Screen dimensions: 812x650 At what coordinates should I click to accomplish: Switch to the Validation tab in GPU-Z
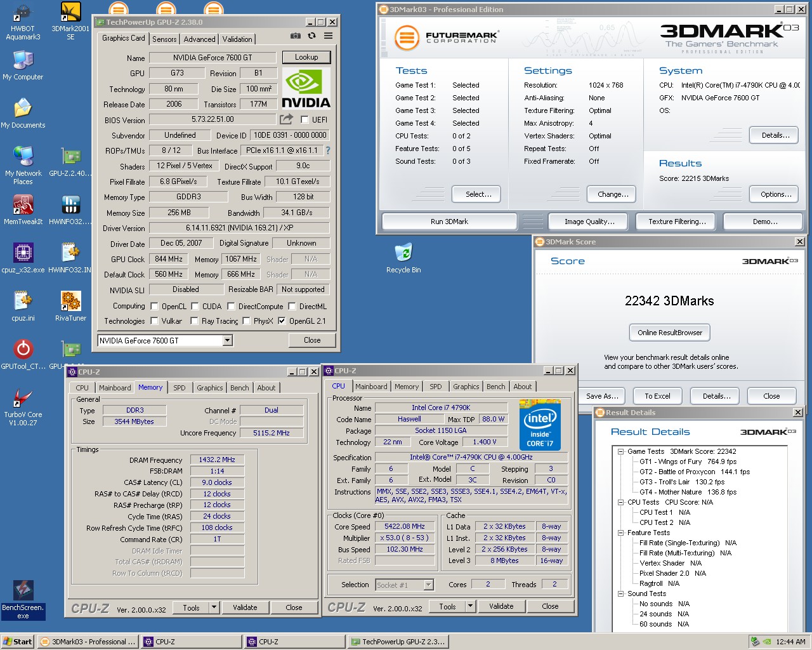[237, 39]
